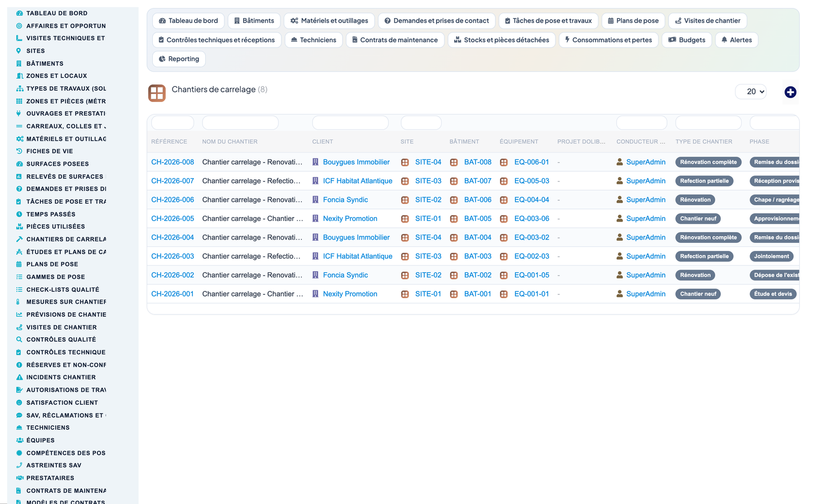Open the Conducteur column filter box
Image resolution: width=815 pixels, height=504 pixels.
[x=642, y=122]
